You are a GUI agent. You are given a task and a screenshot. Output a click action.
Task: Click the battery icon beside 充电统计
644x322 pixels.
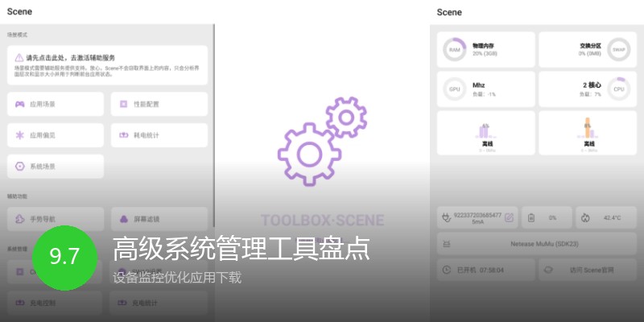click(x=122, y=303)
